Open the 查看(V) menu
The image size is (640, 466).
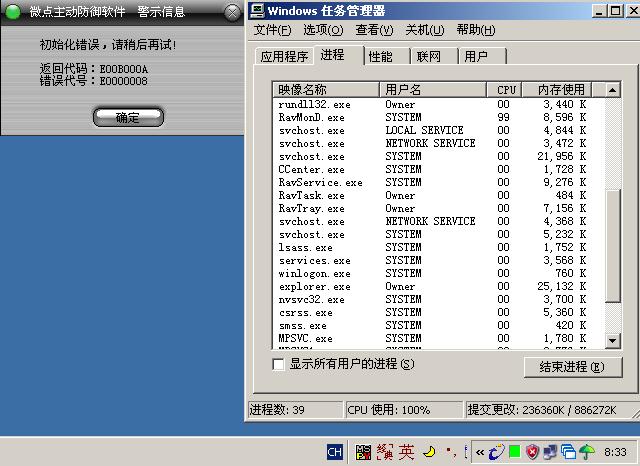tap(374, 30)
